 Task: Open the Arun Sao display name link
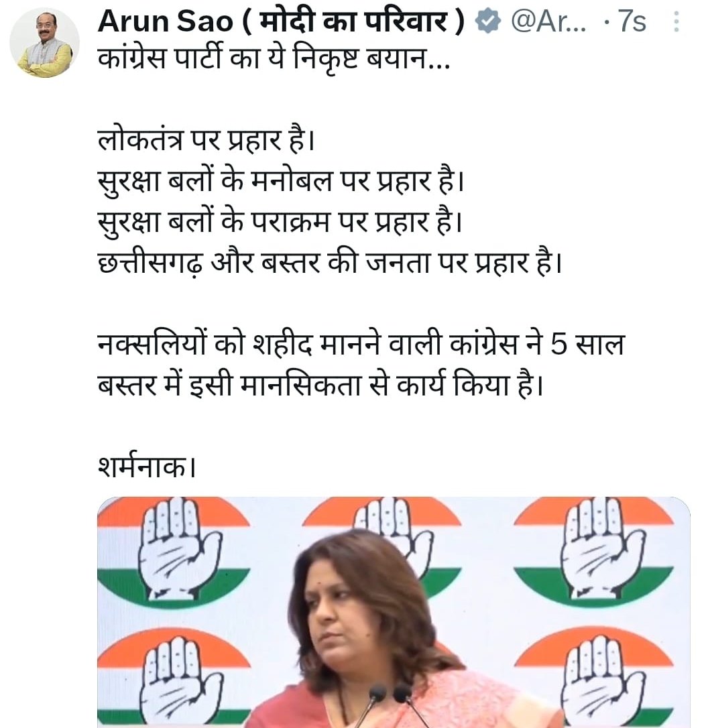pyautogui.click(x=166, y=21)
